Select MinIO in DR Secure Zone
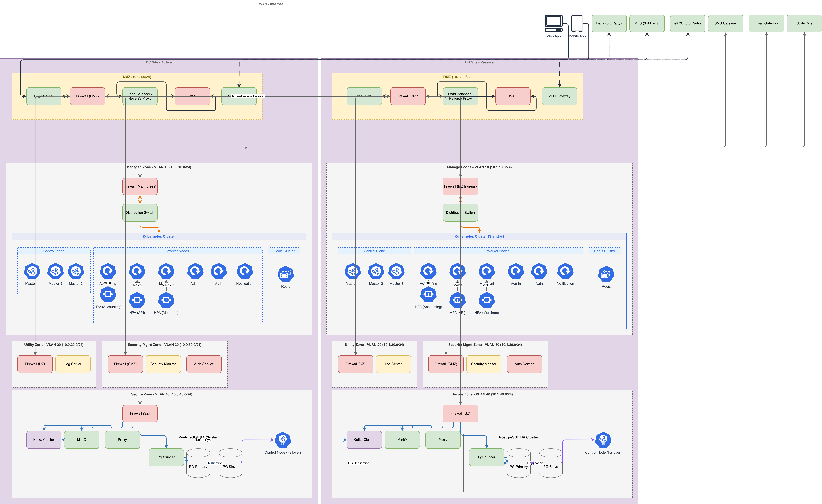 402,440
